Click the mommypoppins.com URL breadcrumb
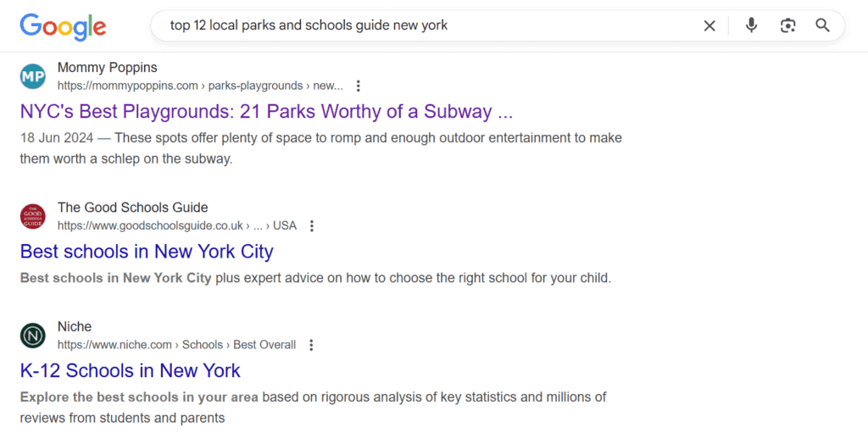868x444 pixels. pos(200,86)
